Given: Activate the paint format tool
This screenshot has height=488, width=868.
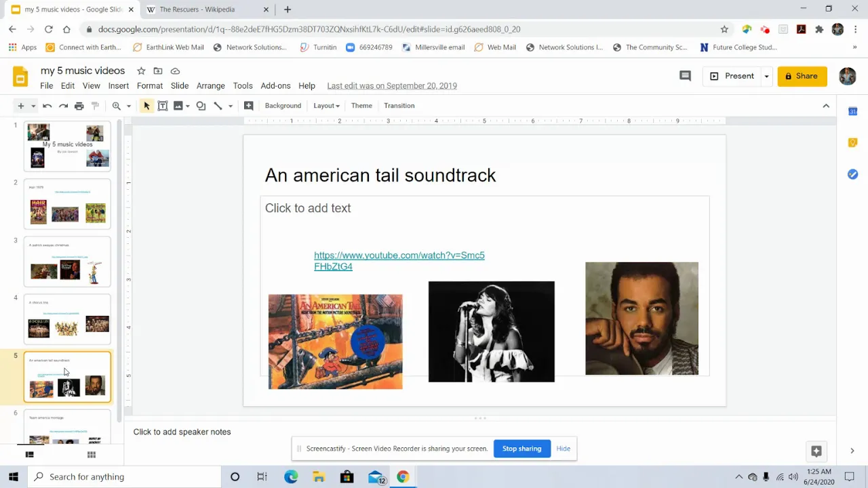Looking at the screenshot, I should coord(96,106).
